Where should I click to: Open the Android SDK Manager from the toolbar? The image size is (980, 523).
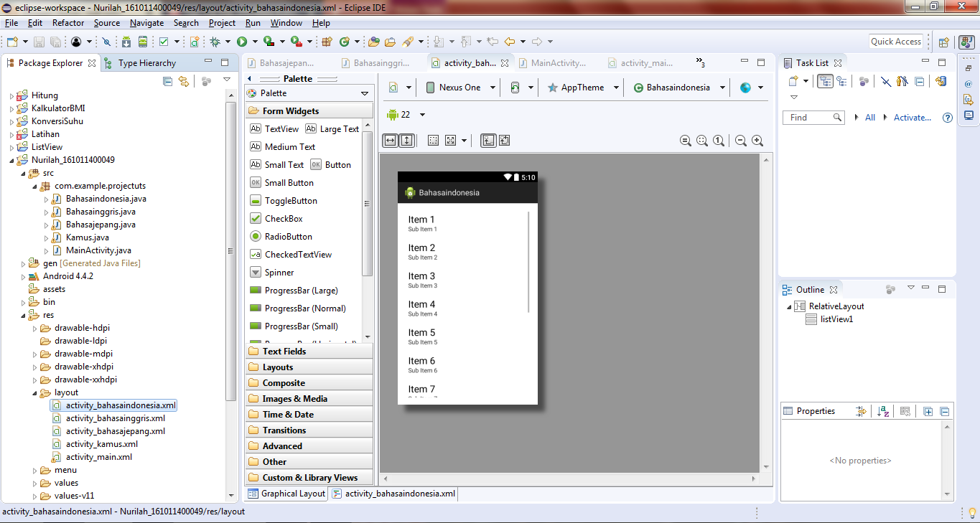[x=126, y=41]
